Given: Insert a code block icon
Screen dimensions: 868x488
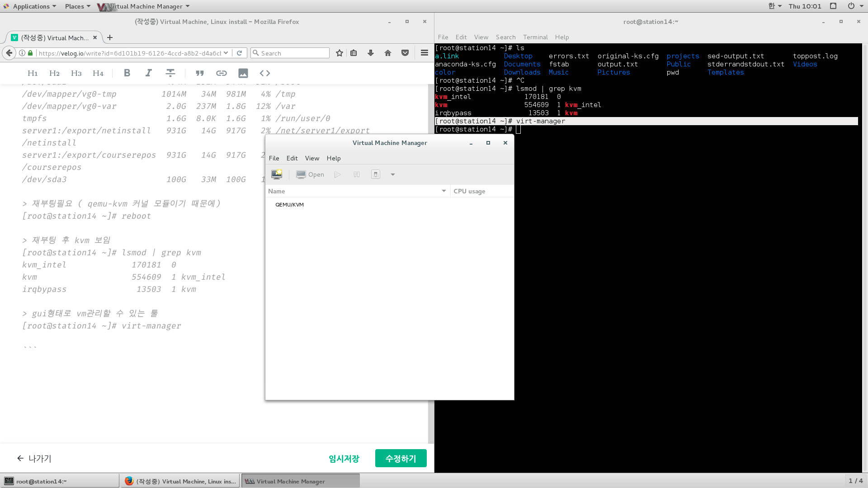Looking at the screenshot, I should coord(265,73).
